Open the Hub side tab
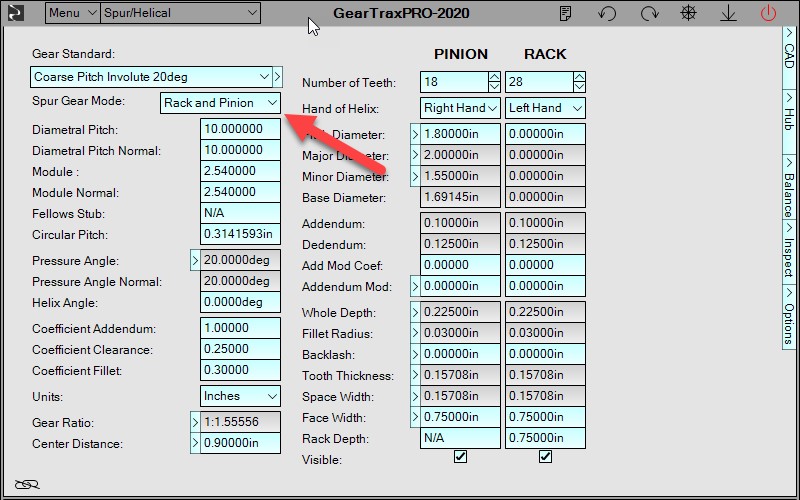The width and height of the screenshot is (800, 500). [x=789, y=122]
